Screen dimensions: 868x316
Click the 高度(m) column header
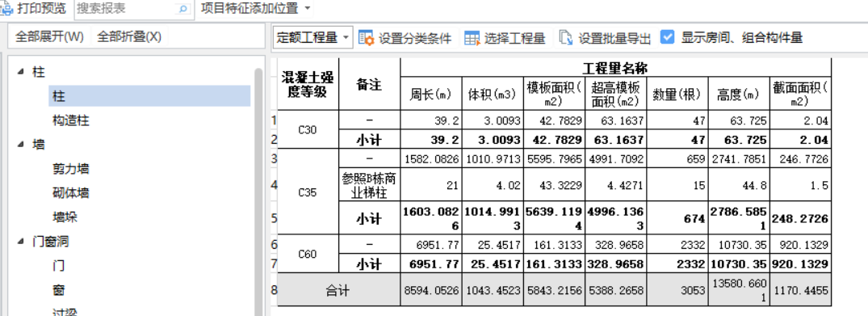[x=739, y=94]
